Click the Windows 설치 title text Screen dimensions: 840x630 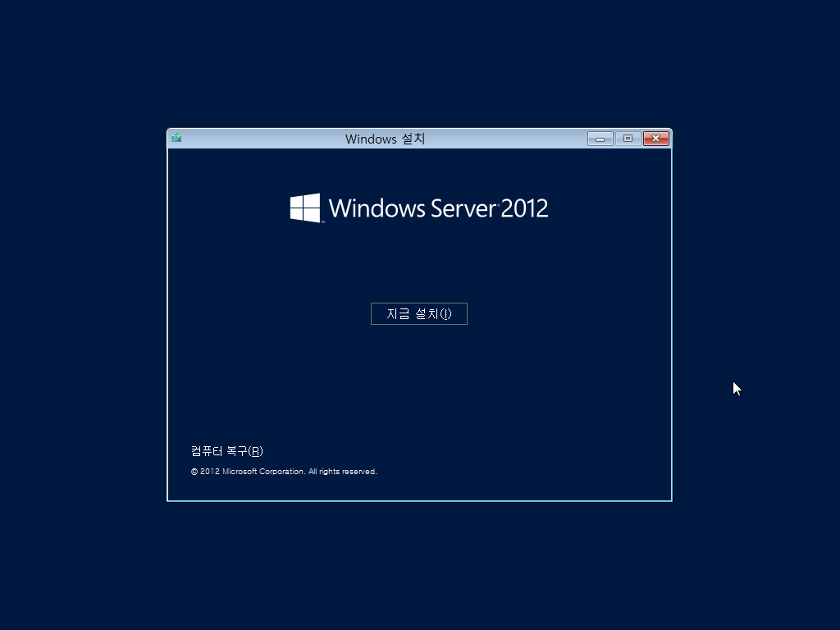386,139
